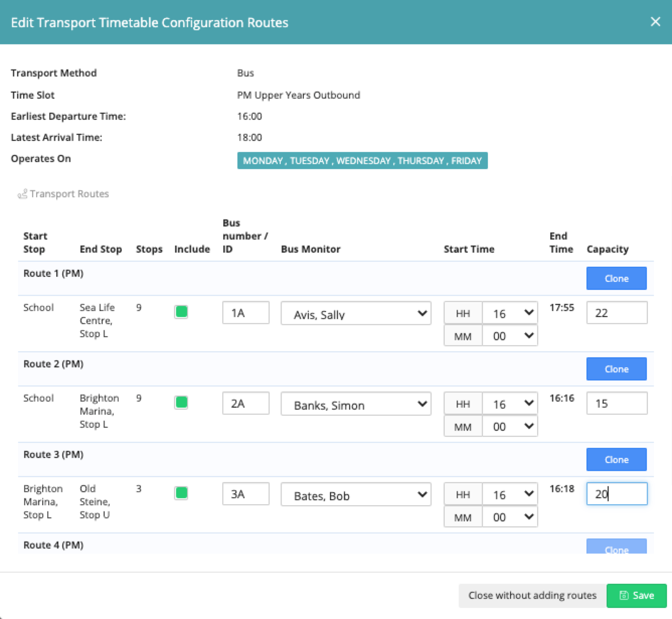Click Route 1 end time 17:55

[561, 307]
